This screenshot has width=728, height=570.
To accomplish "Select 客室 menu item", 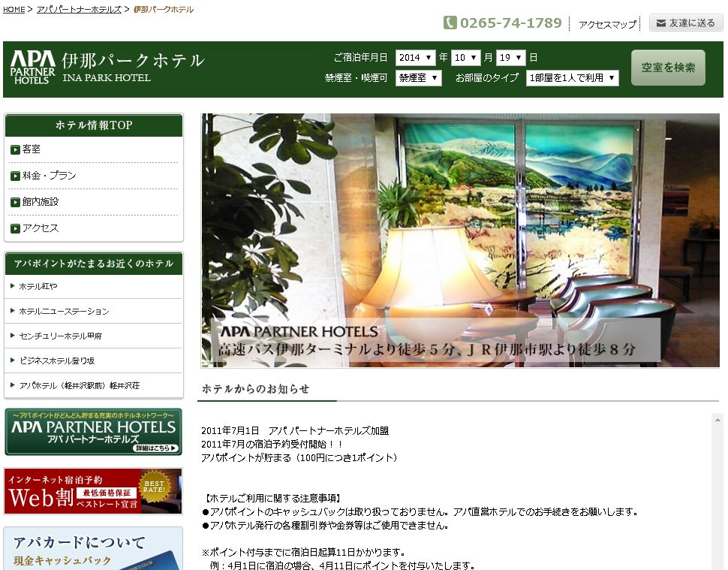I will [31, 149].
